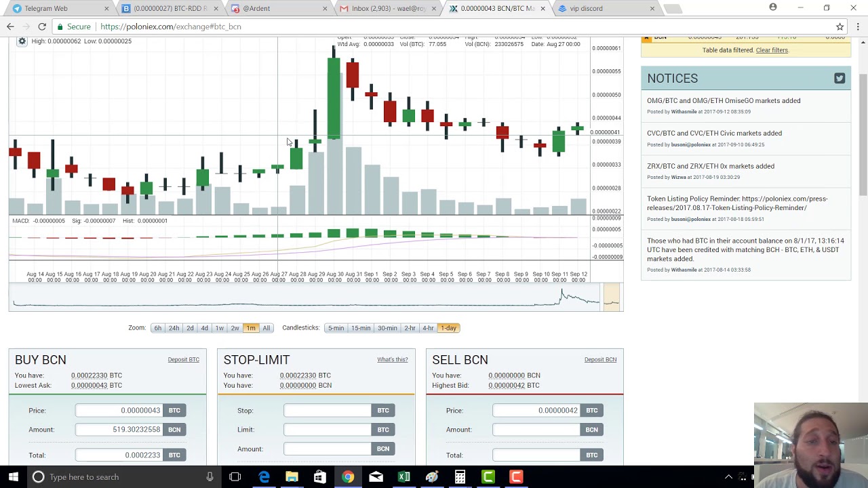Switch to @Ardent tab

pos(278,8)
